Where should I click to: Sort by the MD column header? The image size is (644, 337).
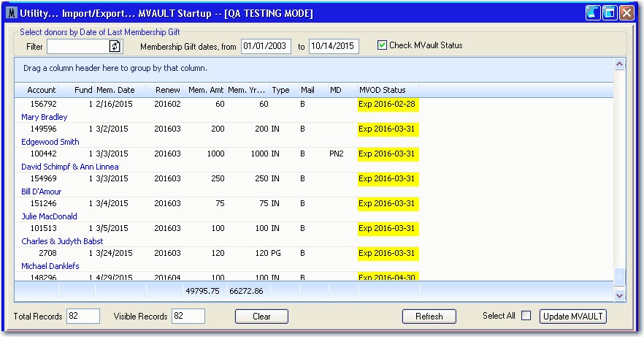343,90
